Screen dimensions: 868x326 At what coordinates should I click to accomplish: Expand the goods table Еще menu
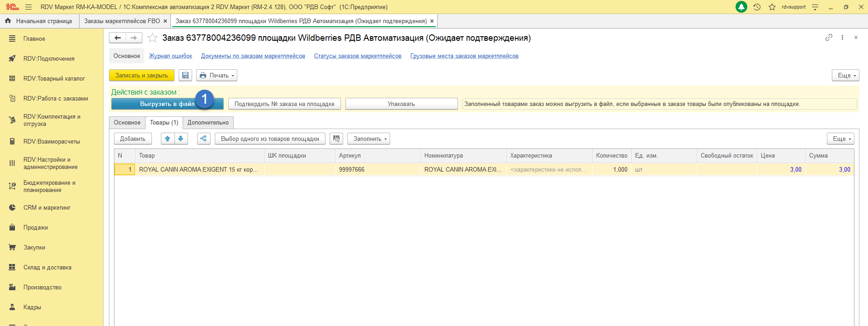pyautogui.click(x=840, y=139)
